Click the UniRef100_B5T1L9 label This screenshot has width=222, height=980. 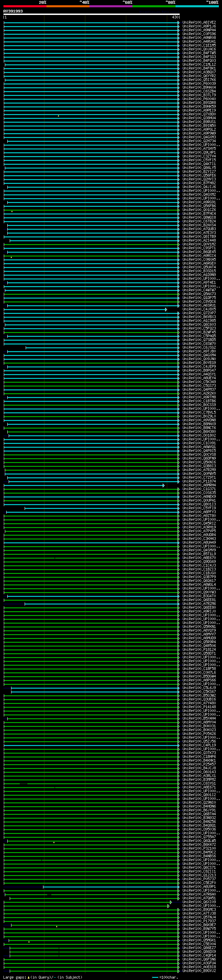[x=199, y=554]
